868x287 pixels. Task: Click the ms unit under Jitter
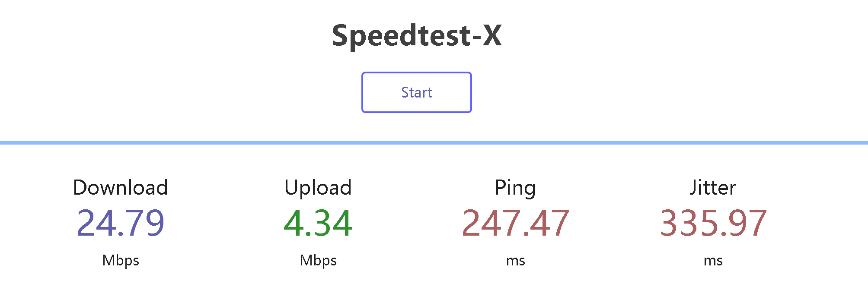(713, 261)
